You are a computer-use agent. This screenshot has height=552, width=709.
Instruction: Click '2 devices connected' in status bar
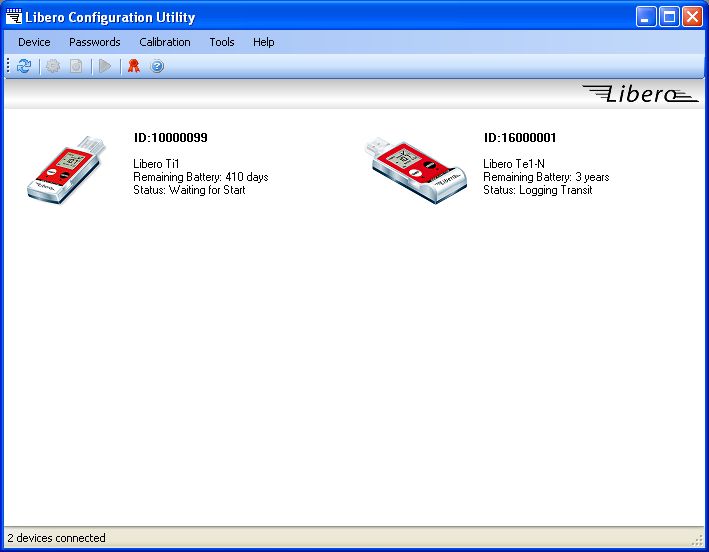(x=57, y=538)
